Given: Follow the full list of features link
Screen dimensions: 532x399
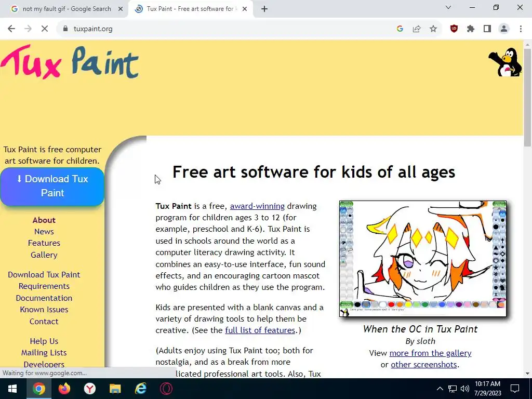Looking at the screenshot, I should click(x=260, y=330).
